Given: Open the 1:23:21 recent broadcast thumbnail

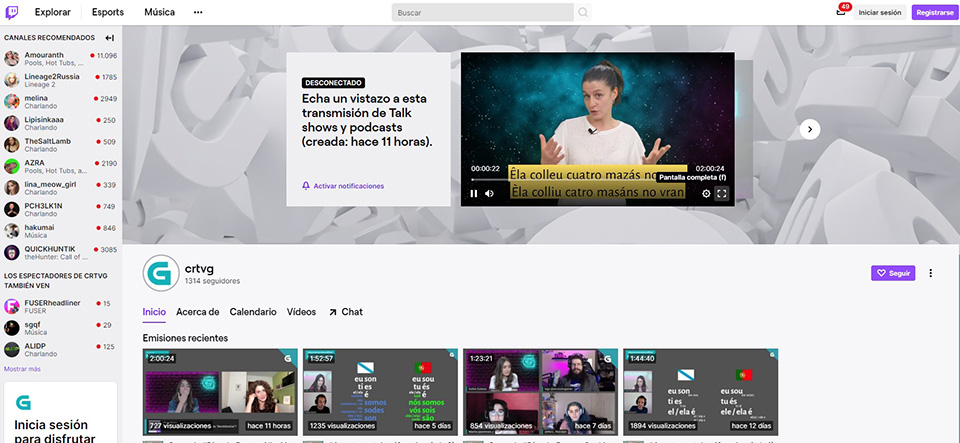Looking at the screenshot, I should pos(541,392).
